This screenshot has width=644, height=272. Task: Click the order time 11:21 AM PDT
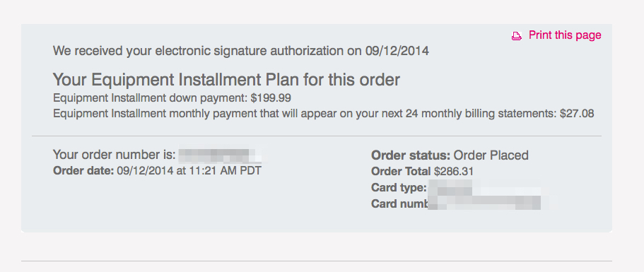(225, 171)
